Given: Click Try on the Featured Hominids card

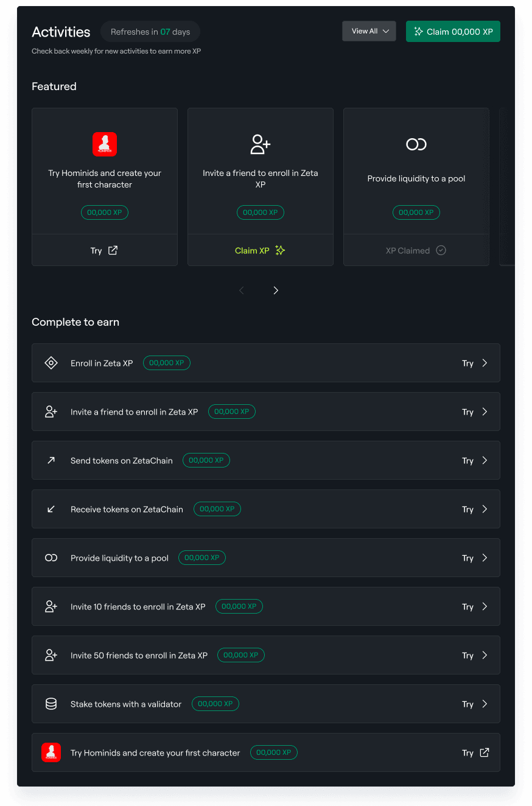Looking at the screenshot, I should (x=104, y=250).
